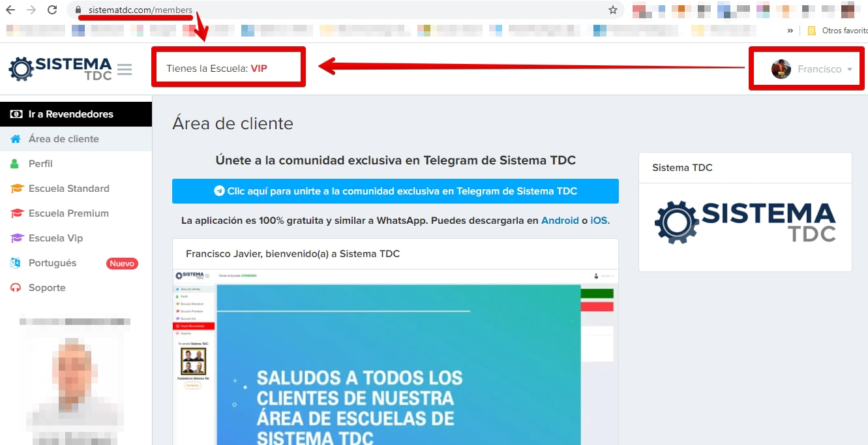Click the Tienes la Escuela: VIP text

coord(217,69)
